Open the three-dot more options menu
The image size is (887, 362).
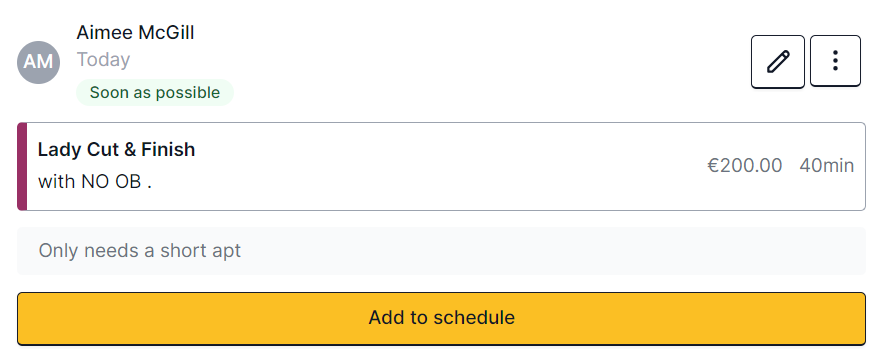point(835,61)
